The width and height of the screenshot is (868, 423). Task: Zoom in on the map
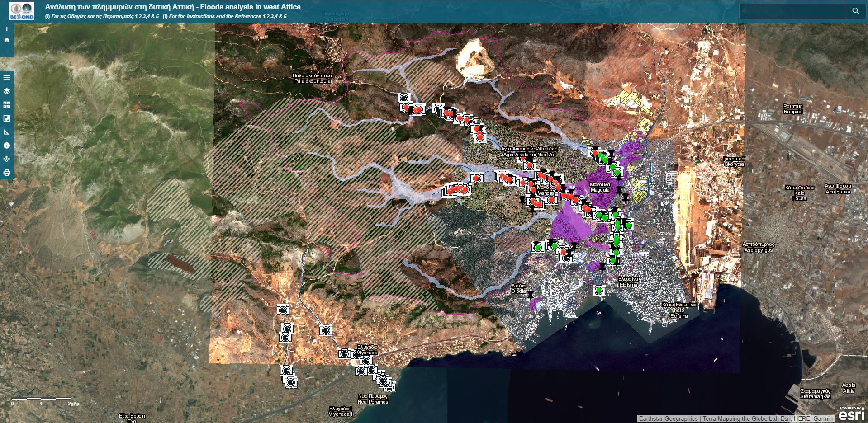point(6,29)
